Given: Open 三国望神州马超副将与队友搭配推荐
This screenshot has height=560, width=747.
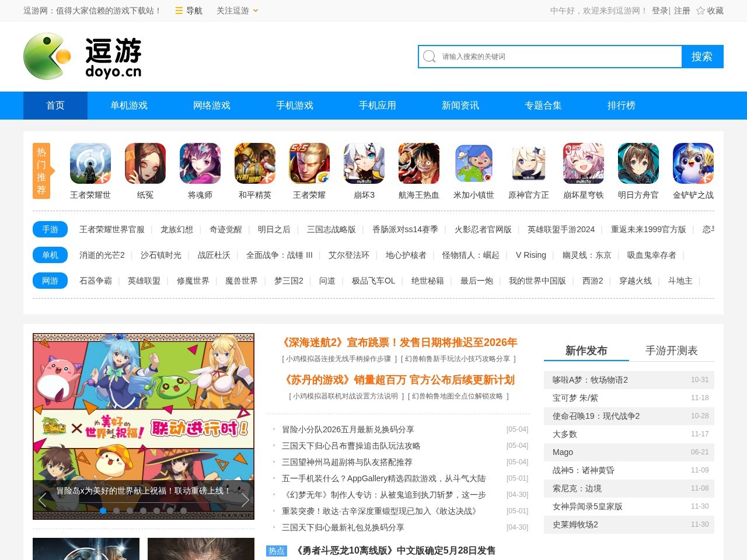Looking at the screenshot, I should point(347,462).
